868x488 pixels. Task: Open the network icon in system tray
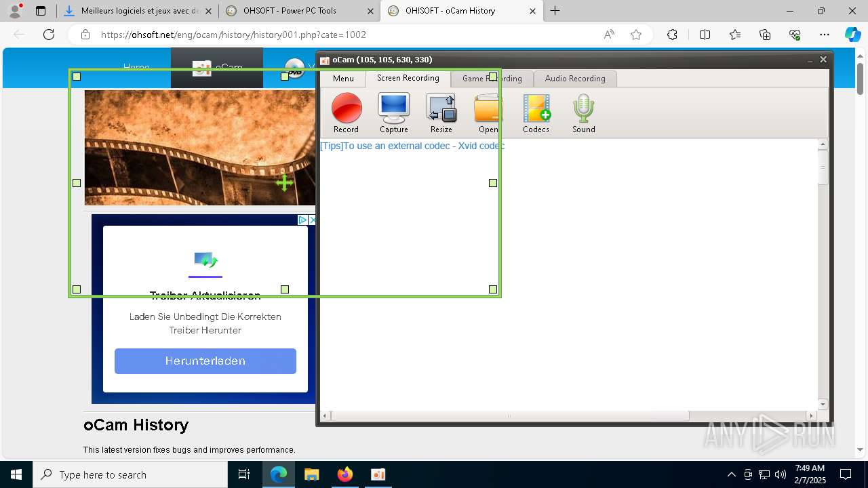764,474
